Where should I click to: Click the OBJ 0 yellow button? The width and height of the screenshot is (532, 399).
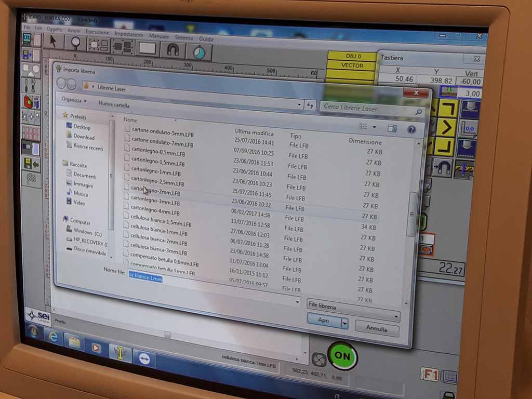(353, 56)
